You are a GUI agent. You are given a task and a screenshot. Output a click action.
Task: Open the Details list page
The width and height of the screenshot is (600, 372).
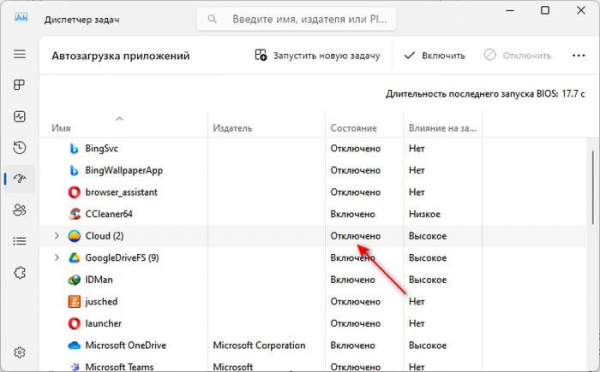point(20,241)
